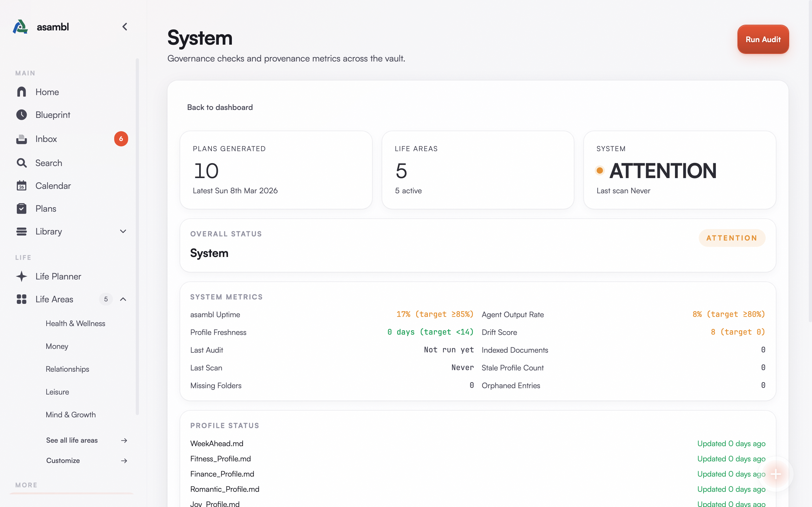The height and width of the screenshot is (507, 812).
Task: Open the Life Areas grid icon
Action: coord(22,299)
